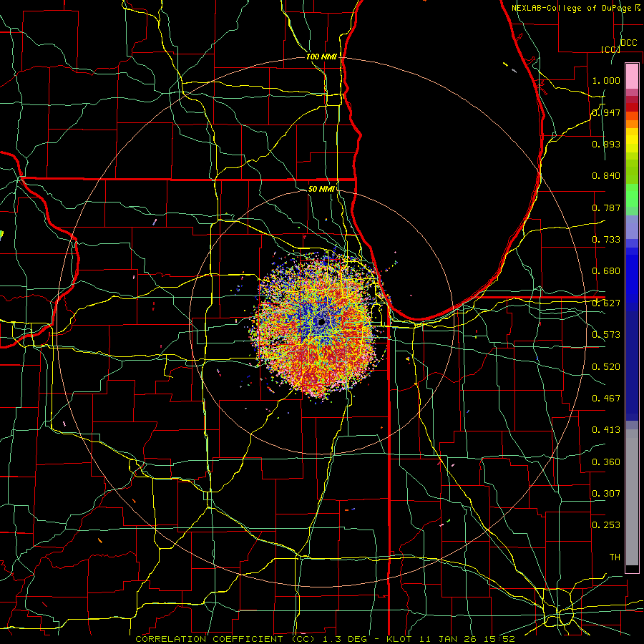Viewport: 644px width, 644px height.
Task: Click the black radar site dot at echo center
Action: [x=322, y=322]
